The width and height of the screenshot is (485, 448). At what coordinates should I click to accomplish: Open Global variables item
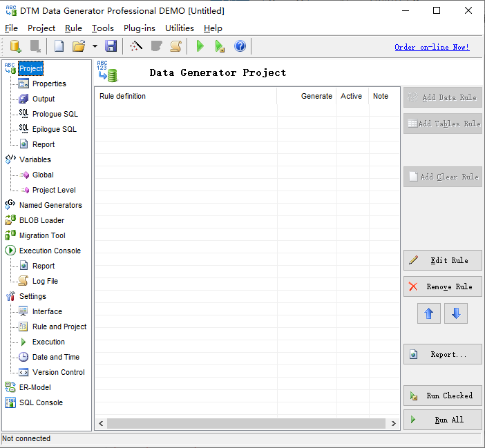pos(43,175)
